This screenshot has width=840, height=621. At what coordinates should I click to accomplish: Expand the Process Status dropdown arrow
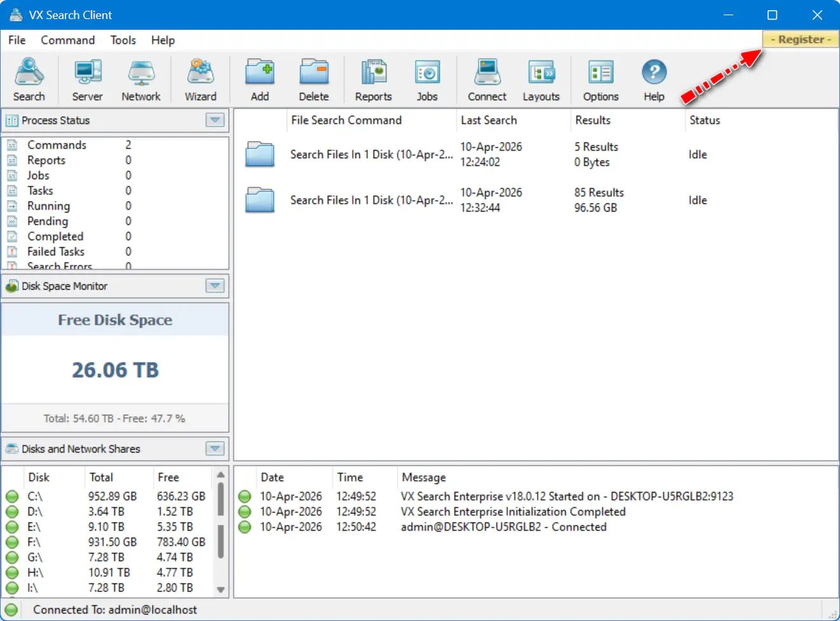pos(215,120)
